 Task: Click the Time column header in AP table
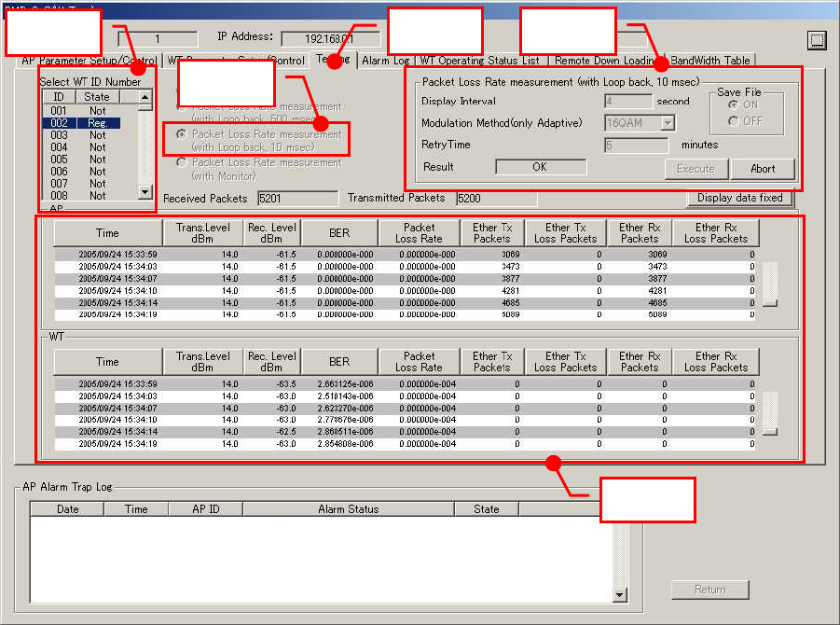[107, 233]
